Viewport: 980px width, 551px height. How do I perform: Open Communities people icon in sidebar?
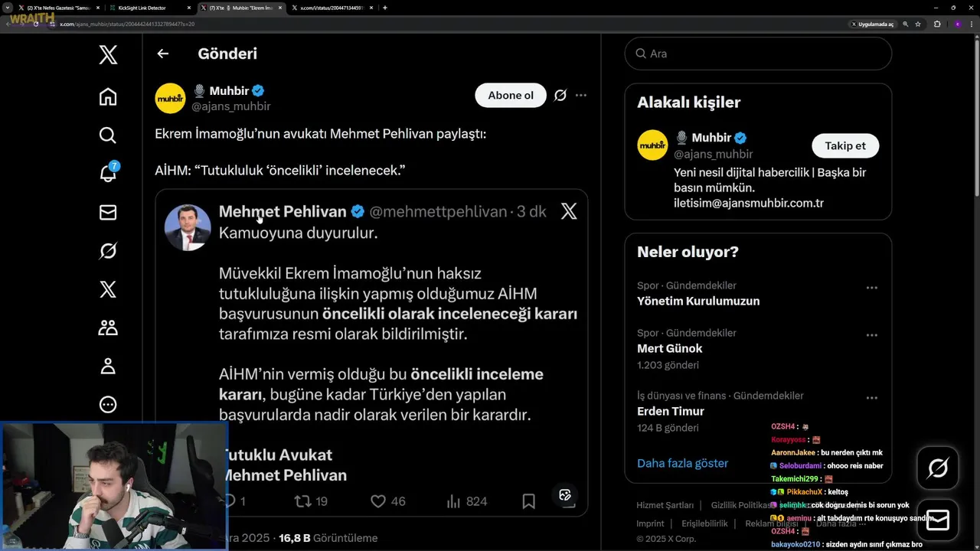pyautogui.click(x=108, y=328)
